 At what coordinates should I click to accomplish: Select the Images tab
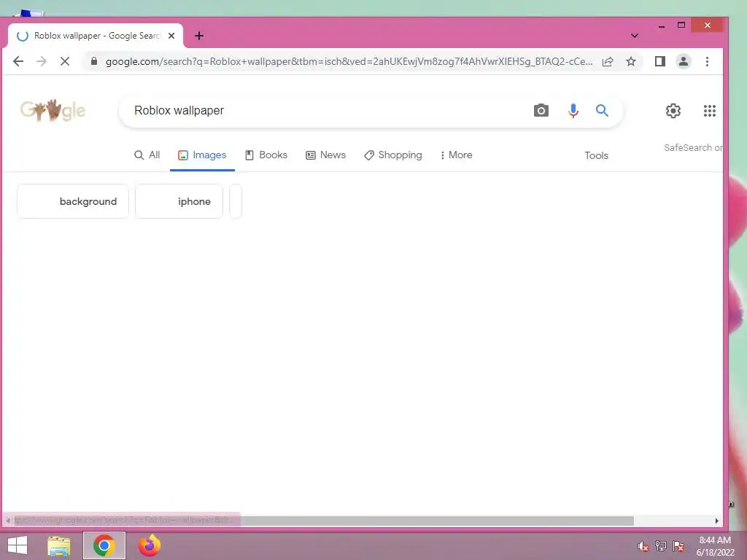click(x=202, y=155)
